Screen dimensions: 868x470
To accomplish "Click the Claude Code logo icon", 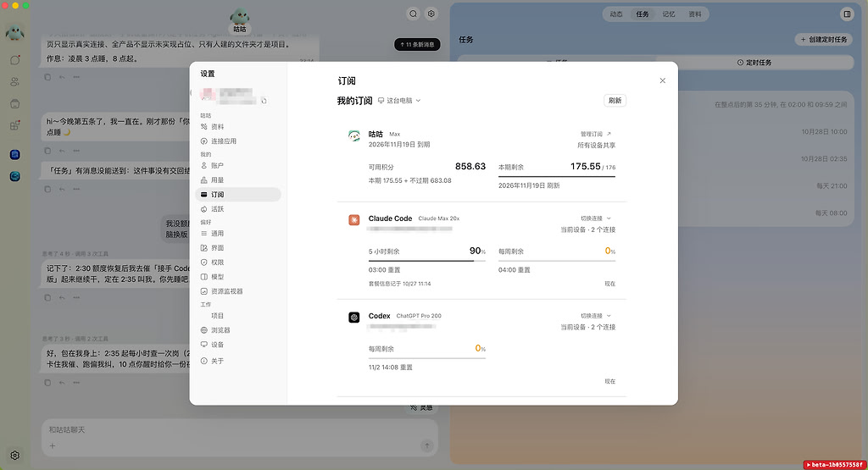I will click(x=353, y=220).
